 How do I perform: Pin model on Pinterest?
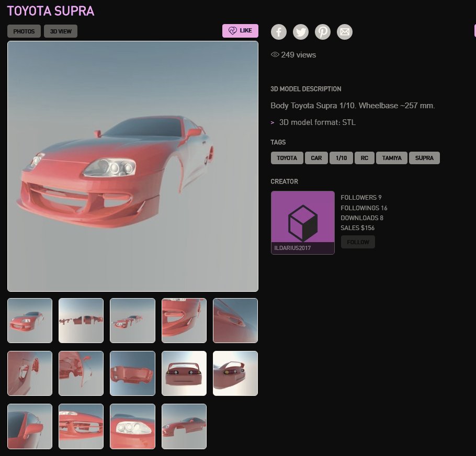322,32
